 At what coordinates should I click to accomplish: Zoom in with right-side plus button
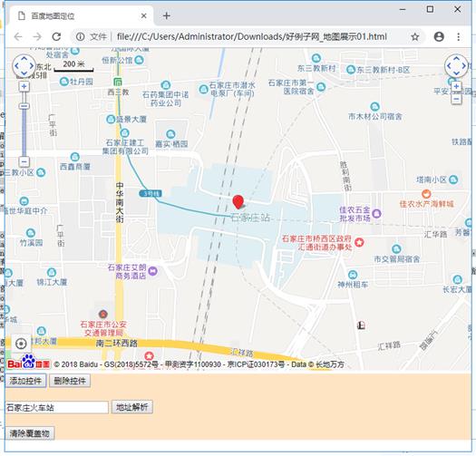pos(456,86)
